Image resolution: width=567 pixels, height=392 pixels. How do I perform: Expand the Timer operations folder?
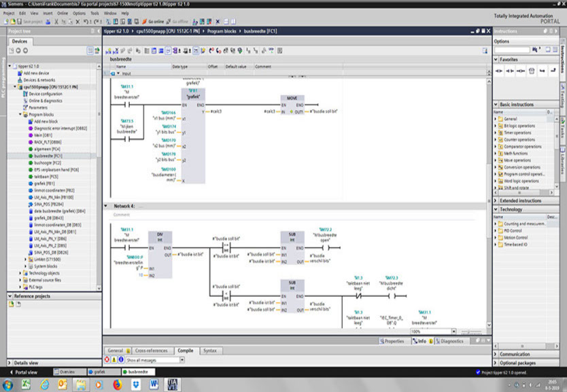[x=496, y=132]
